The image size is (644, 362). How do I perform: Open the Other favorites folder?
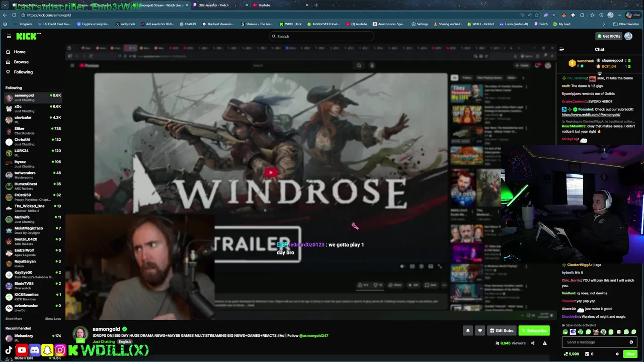[626, 24]
